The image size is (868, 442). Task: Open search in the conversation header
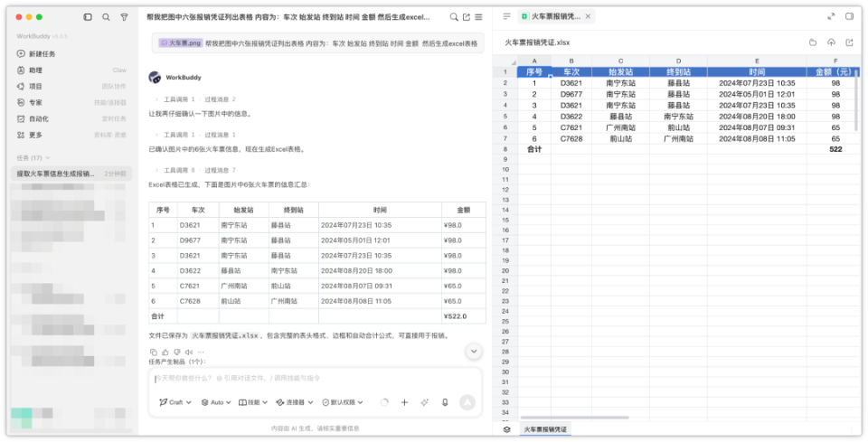point(454,17)
